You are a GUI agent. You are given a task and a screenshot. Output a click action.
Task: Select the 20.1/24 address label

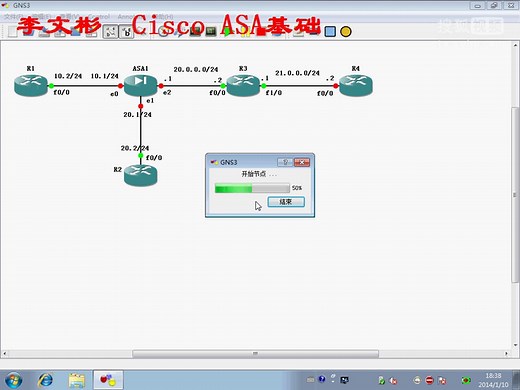pyautogui.click(x=137, y=114)
